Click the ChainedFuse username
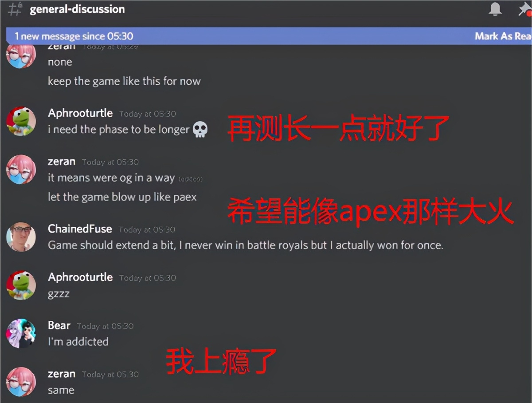Image resolution: width=532 pixels, height=403 pixels. (80, 229)
